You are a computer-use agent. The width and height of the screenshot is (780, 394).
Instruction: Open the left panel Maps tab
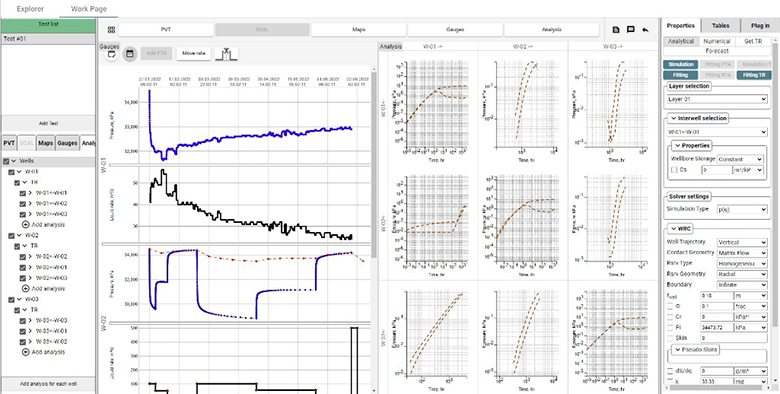coord(46,143)
